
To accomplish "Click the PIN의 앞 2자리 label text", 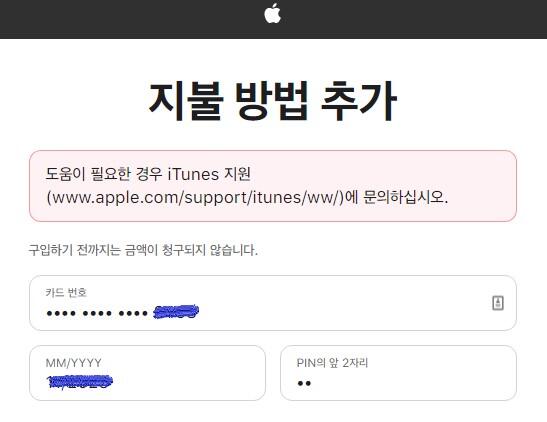I will [x=332, y=363].
